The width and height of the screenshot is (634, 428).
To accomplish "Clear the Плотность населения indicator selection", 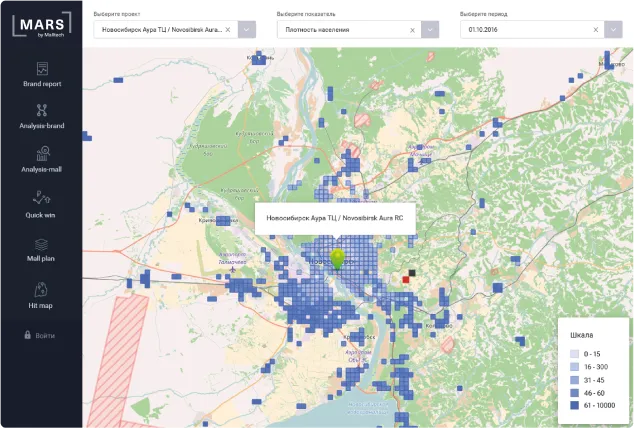I will pos(412,30).
